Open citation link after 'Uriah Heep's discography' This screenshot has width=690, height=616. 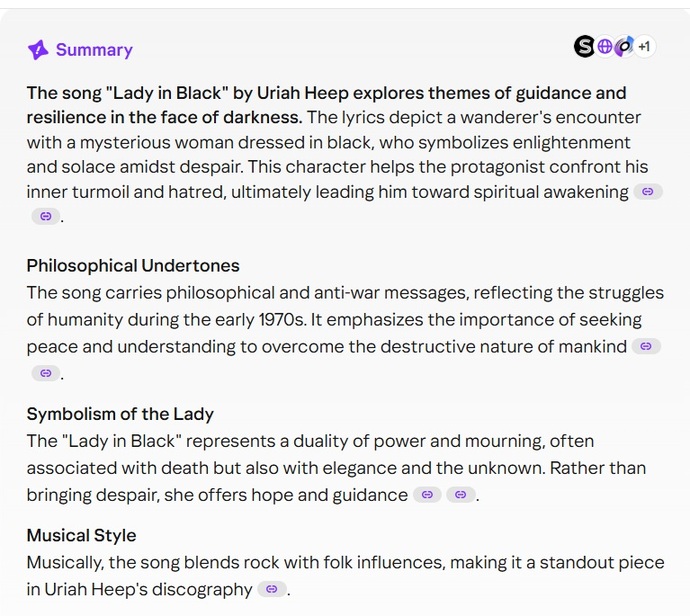point(272,589)
